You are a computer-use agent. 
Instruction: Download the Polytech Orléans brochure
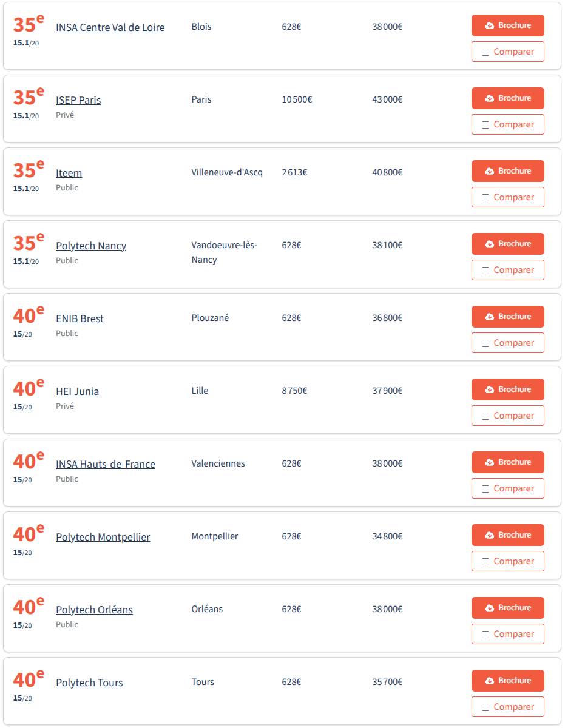click(x=507, y=608)
